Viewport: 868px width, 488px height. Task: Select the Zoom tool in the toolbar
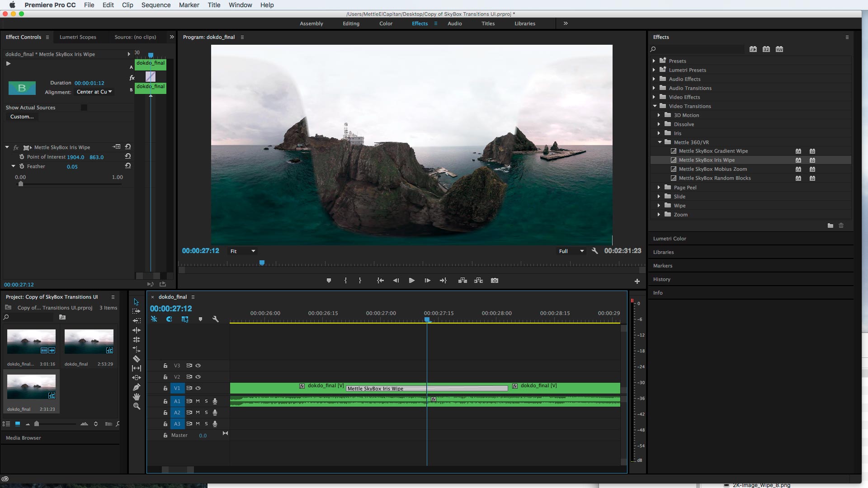136,406
